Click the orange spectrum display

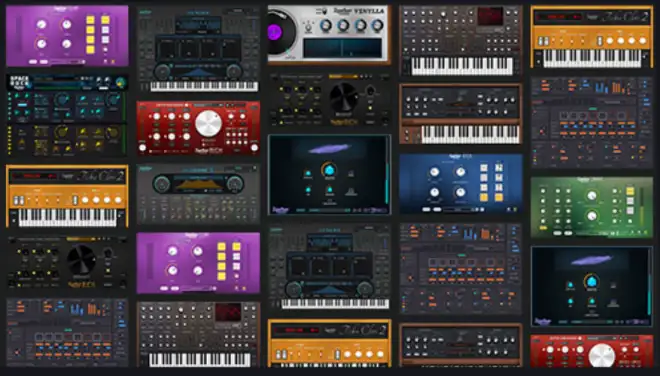(198, 184)
